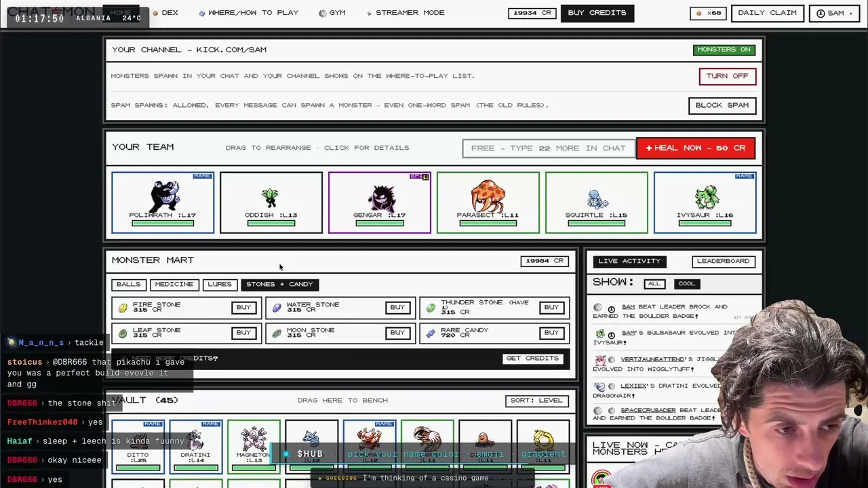Image resolution: width=868 pixels, height=488 pixels.
Task: Open Where/How to Play page
Action: pyautogui.click(x=249, y=13)
